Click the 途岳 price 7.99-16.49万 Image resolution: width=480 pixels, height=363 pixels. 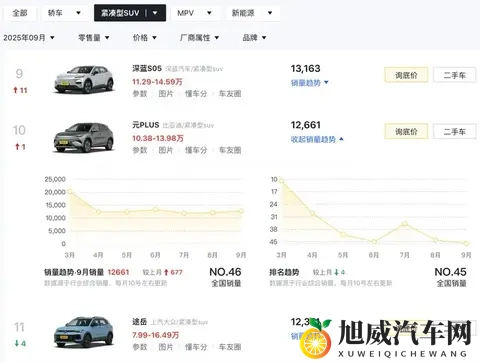click(155, 335)
